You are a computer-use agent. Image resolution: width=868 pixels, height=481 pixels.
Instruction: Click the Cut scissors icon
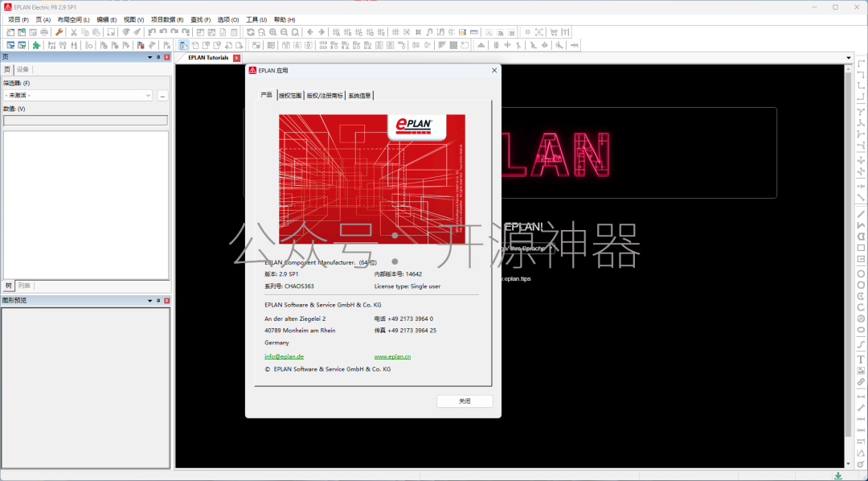[x=73, y=32]
